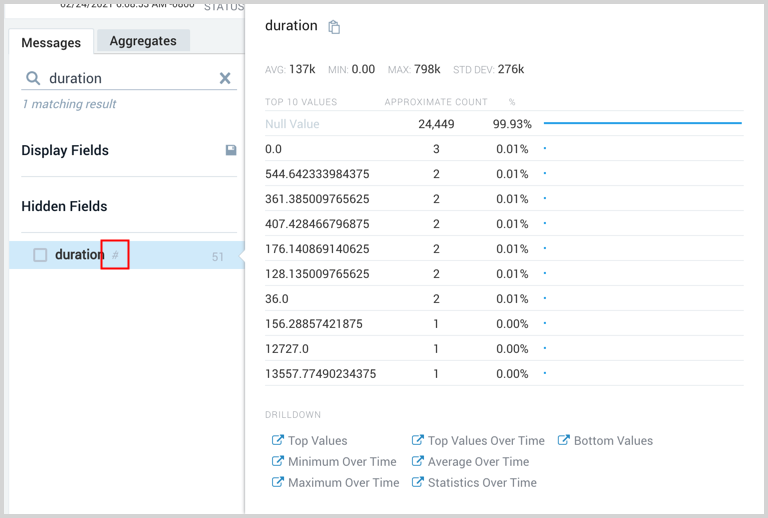768x518 pixels.
Task: Open Average Over Time drilldown
Action: coord(478,462)
